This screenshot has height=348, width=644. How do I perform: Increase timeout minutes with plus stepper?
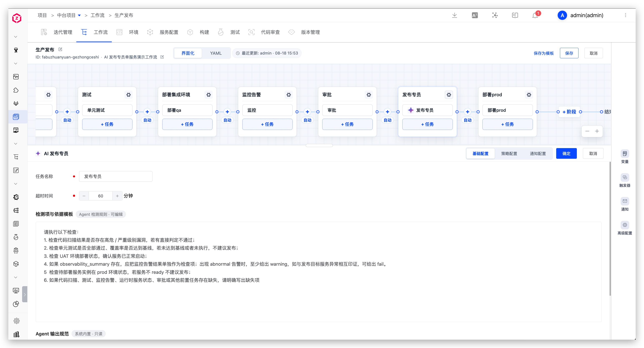click(x=117, y=196)
